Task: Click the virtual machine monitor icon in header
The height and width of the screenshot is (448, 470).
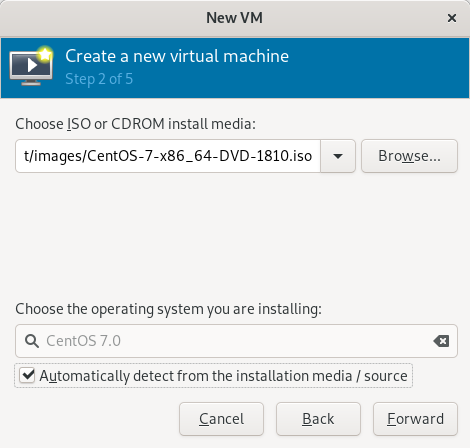Action: pos(31,68)
